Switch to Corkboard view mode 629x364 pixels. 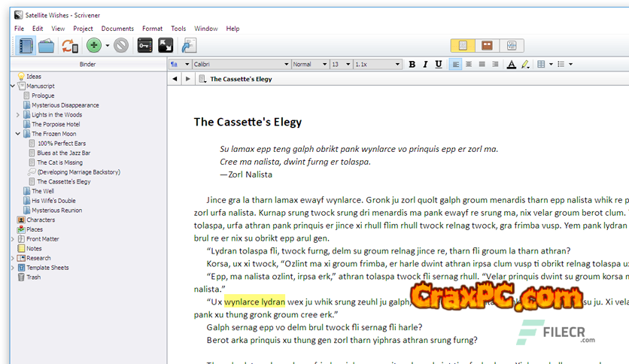pos(487,46)
